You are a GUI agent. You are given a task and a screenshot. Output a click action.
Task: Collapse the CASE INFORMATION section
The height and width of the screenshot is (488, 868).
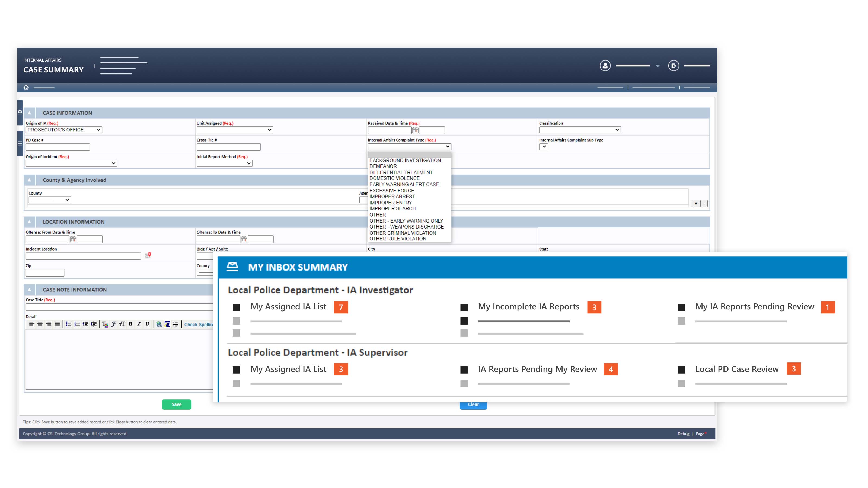pos(29,113)
